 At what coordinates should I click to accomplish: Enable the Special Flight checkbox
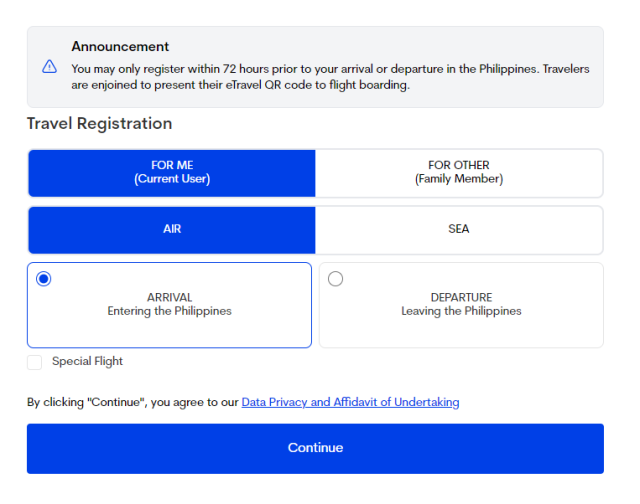(35, 362)
